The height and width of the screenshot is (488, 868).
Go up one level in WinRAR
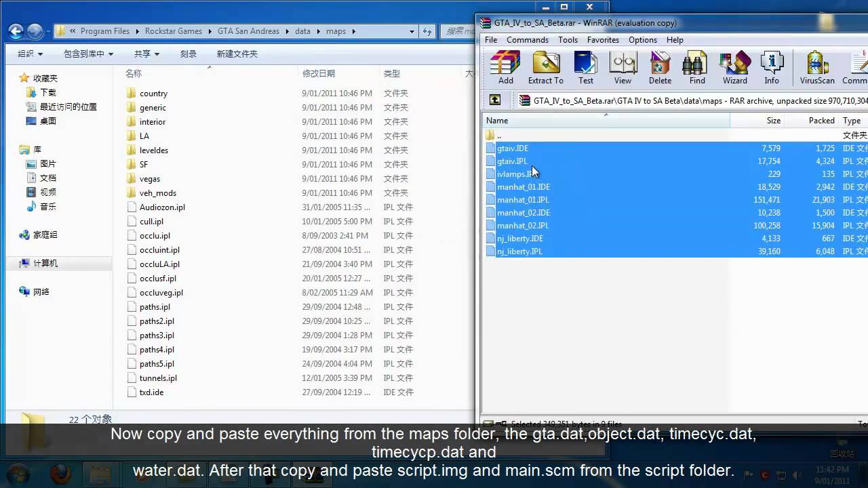pos(495,100)
